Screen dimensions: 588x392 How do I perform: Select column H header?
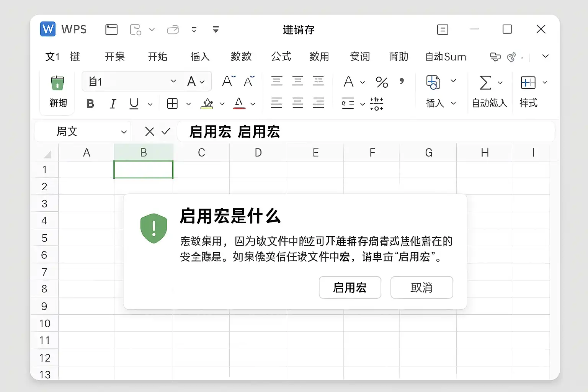(485, 153)
